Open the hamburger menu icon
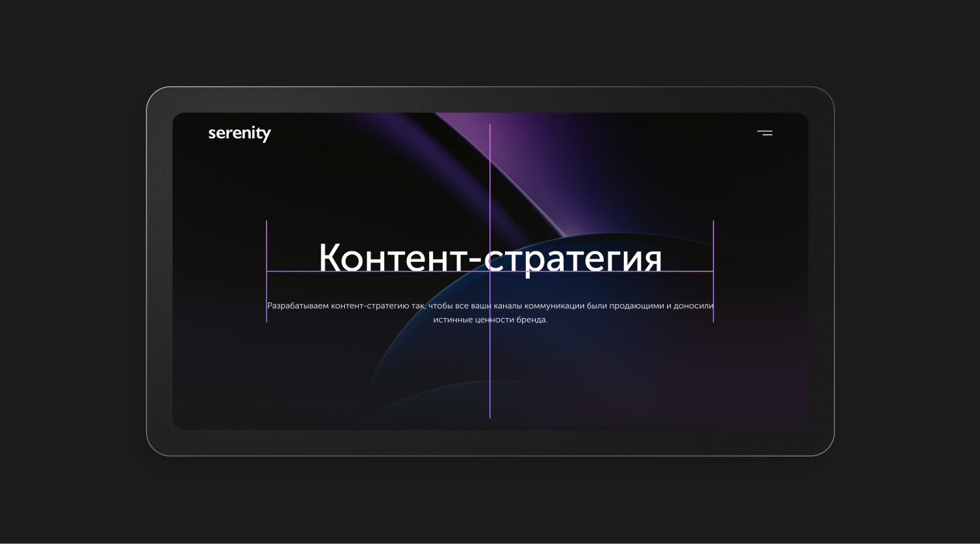The image size is (980, 544). pyautogui.click(x=764, y=133)
